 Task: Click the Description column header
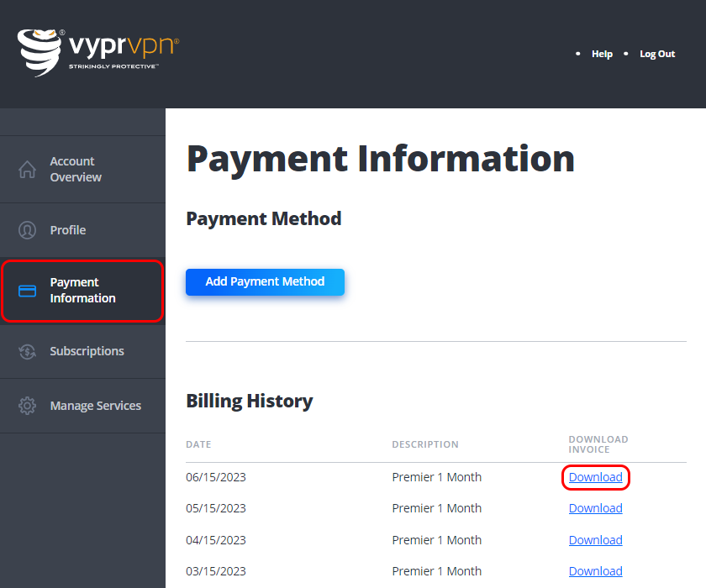(425, 444)
